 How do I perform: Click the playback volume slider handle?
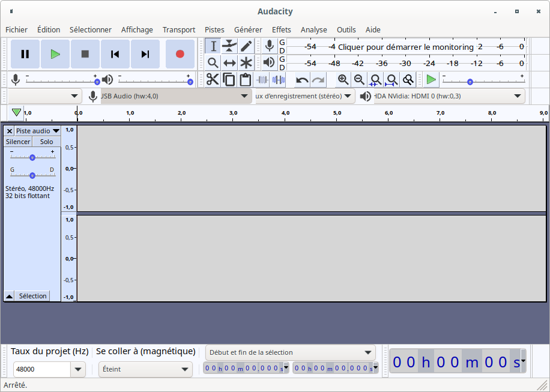pyautogui.click(x=190, y=82)
